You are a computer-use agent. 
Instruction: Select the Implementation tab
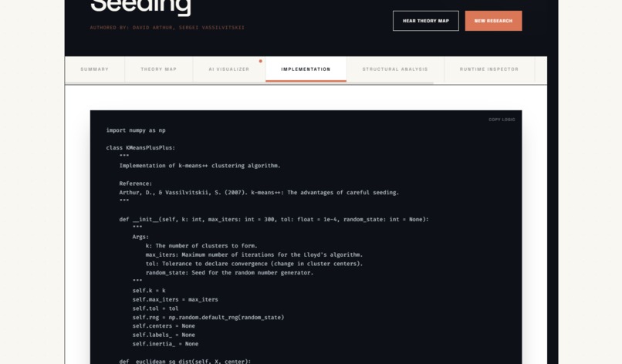(306, 69)
